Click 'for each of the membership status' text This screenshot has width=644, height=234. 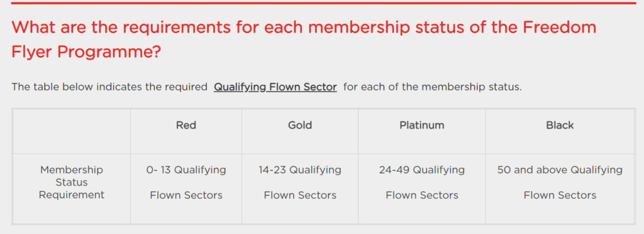tap(433, 87)
